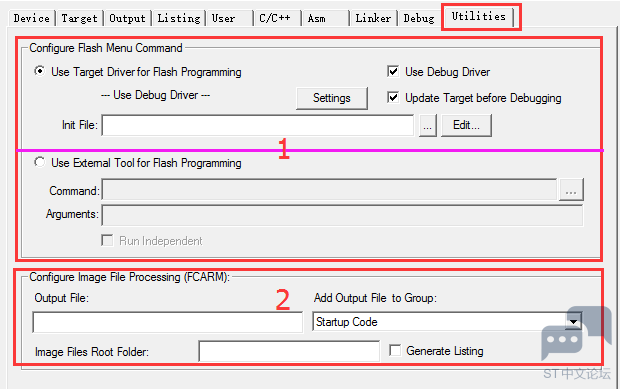Click the Arguments input field
Viewport: 620px width, 389px height.
pyautogui.click(x=342, y=215)
